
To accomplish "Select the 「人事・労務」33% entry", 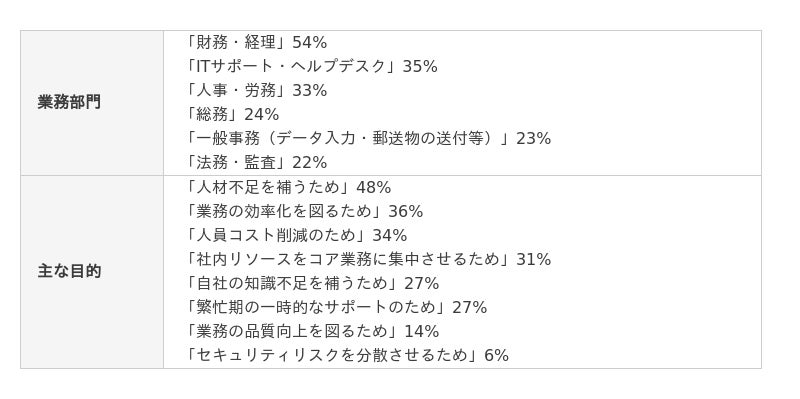I will click(256, 91).
